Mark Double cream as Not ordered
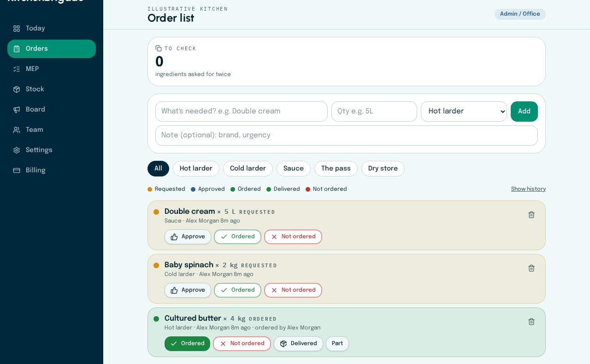Image resolution: width=590 pixels, height=364 pixels. 293,237
